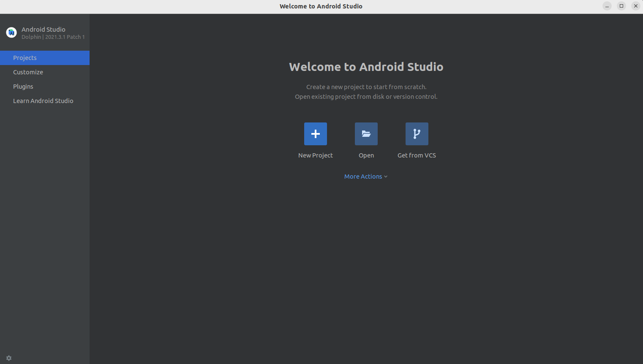Open the Plugins section
This screenshot has height=364, width=643.
23,86
